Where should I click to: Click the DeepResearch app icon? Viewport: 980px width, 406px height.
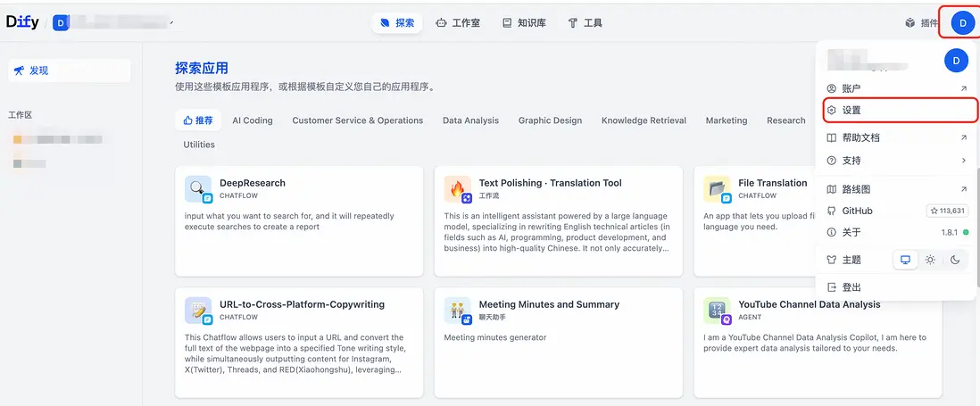(x=198, y=188)
